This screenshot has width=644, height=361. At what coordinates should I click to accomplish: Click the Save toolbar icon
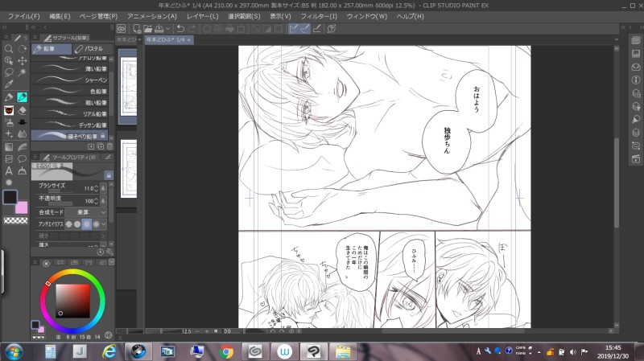(x=159, y=29)
